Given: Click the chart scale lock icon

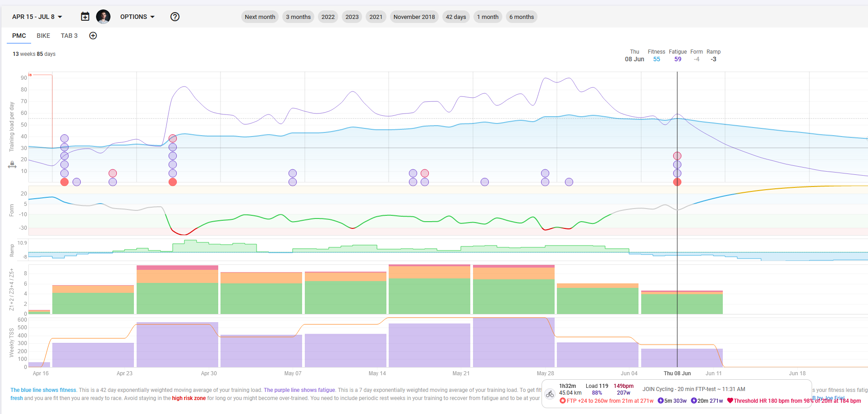Looking at the screenshot, I should (12, 165).
